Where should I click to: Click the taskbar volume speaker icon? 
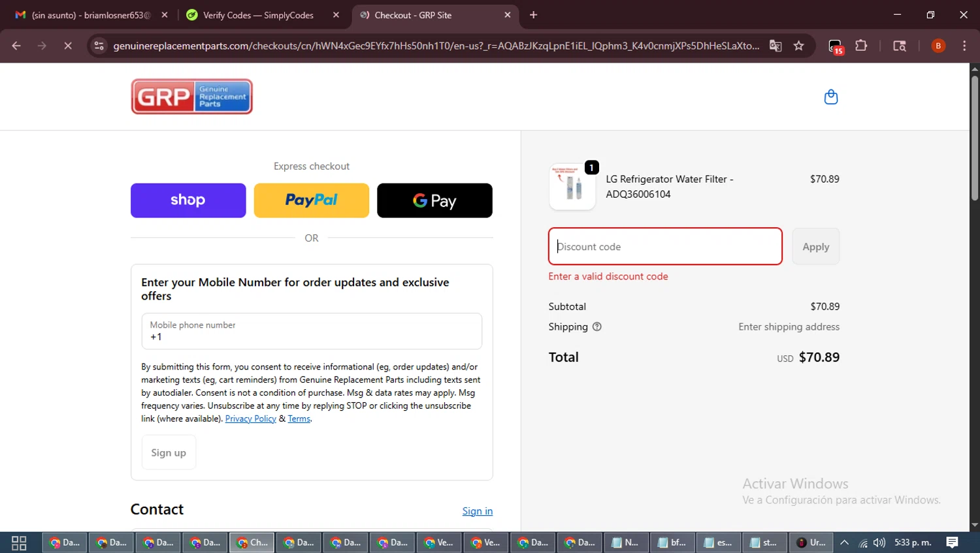click(879, 543)
